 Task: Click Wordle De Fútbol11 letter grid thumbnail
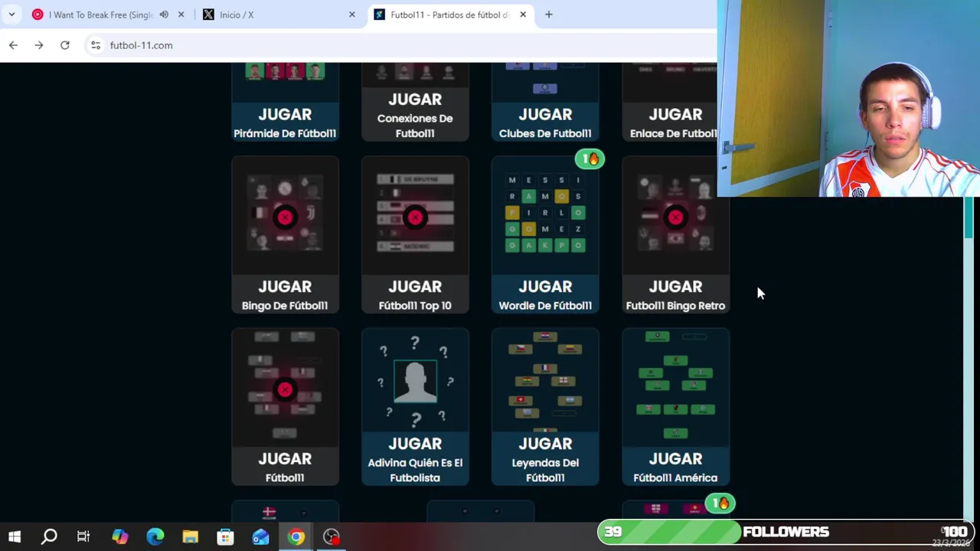coord(545,213)
